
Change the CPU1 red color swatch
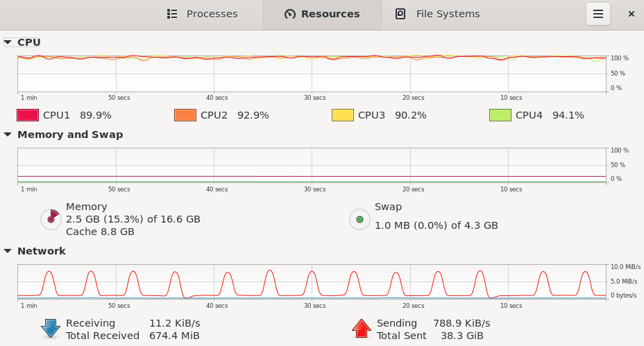pos(27,115)
